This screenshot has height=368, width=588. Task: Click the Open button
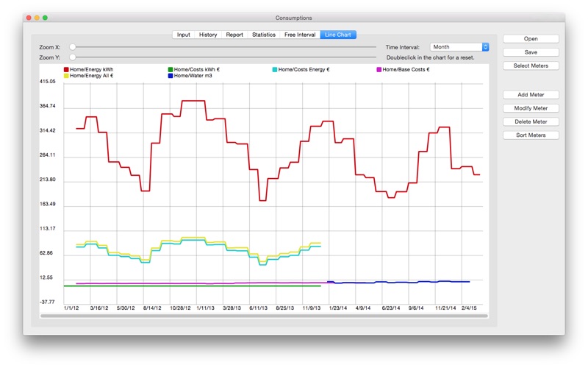click(x=531, y=39)
